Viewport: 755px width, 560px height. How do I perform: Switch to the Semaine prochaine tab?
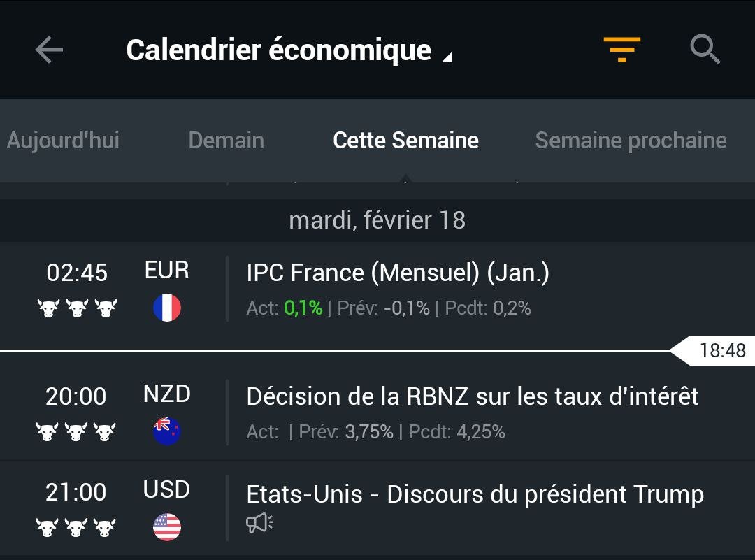tap(631, 140)
